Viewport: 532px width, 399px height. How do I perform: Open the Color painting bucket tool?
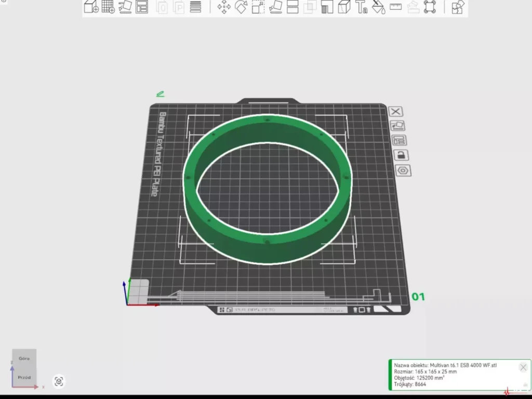click(379, 7)
